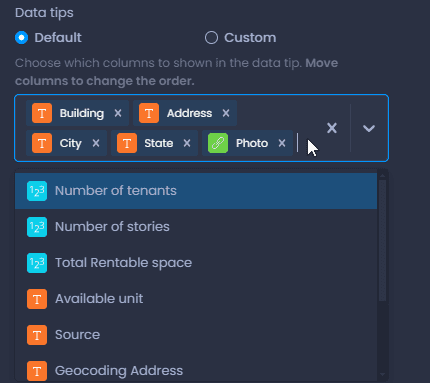
Task: Choose the Geocoding Address option
Action: click(196, 368)
